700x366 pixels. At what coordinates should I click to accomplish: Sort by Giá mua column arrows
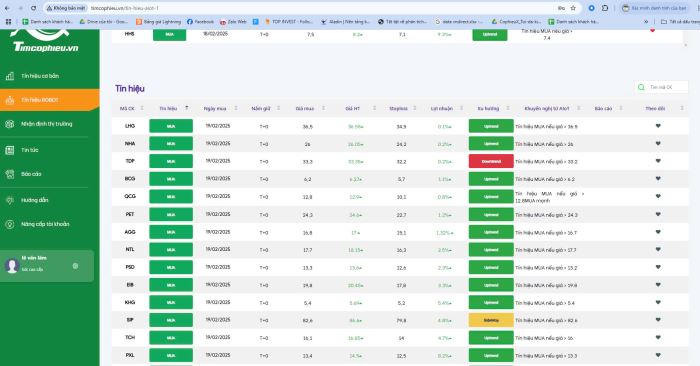323,108
